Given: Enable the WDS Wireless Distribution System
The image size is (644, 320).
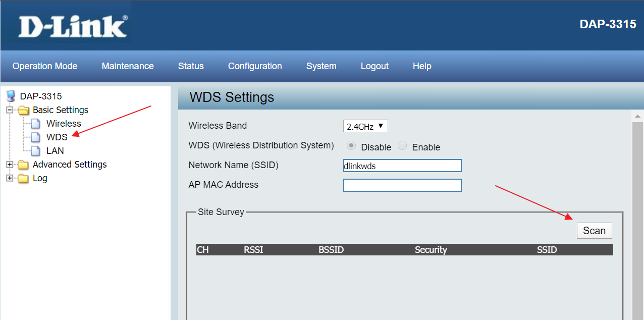Looking at the screenshot, I should point(402,146).
